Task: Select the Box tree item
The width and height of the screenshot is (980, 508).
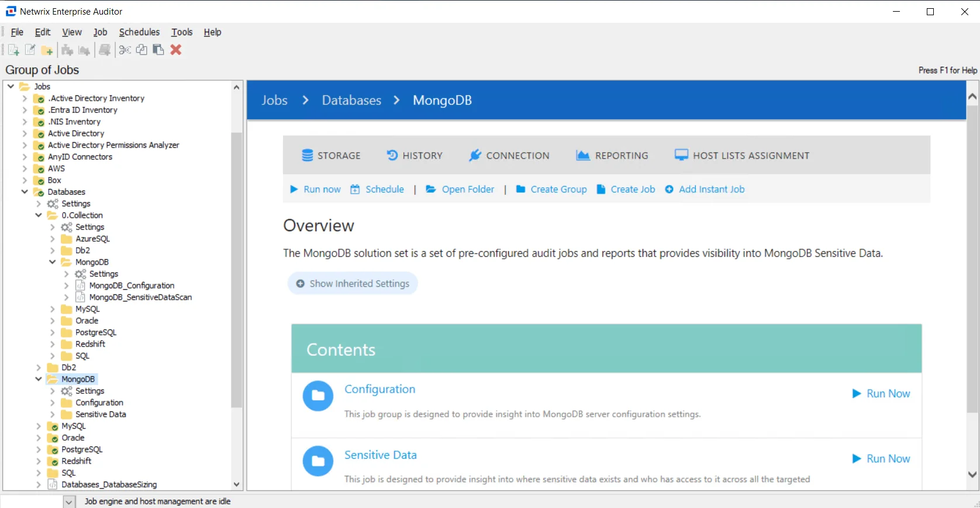Action: (x=54, y=180)
